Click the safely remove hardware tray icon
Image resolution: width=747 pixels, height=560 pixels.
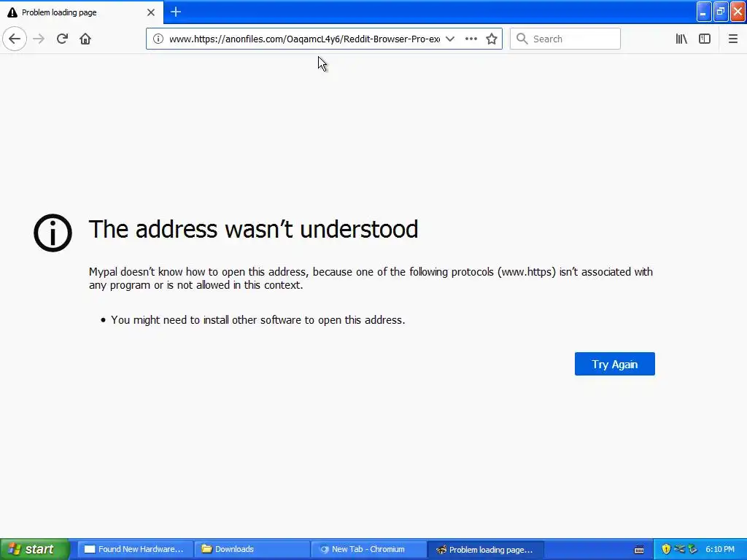click(x=693, y=549)
